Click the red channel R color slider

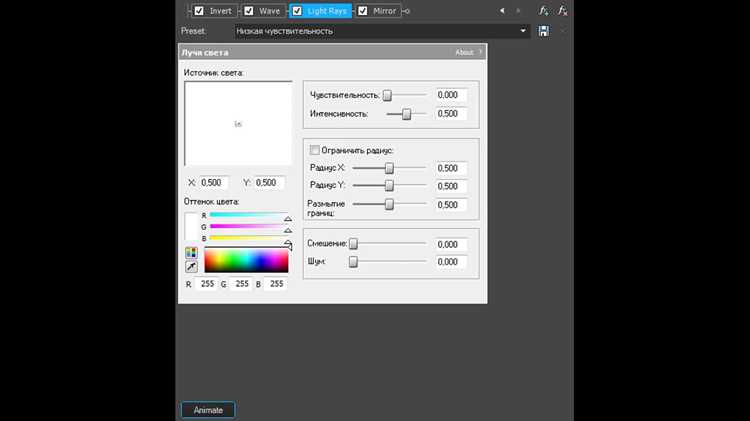pos(249,215)
